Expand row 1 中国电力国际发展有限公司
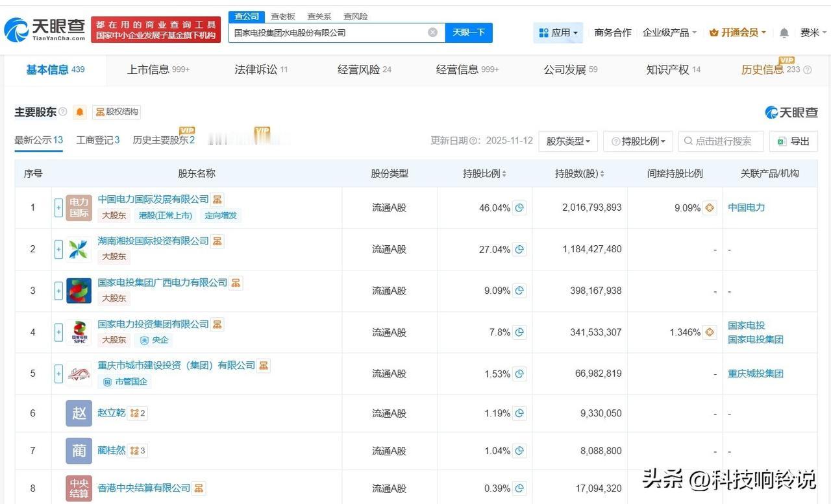This screenshot has width=831, height=504. pyautogui.click(x=58, y=208)
